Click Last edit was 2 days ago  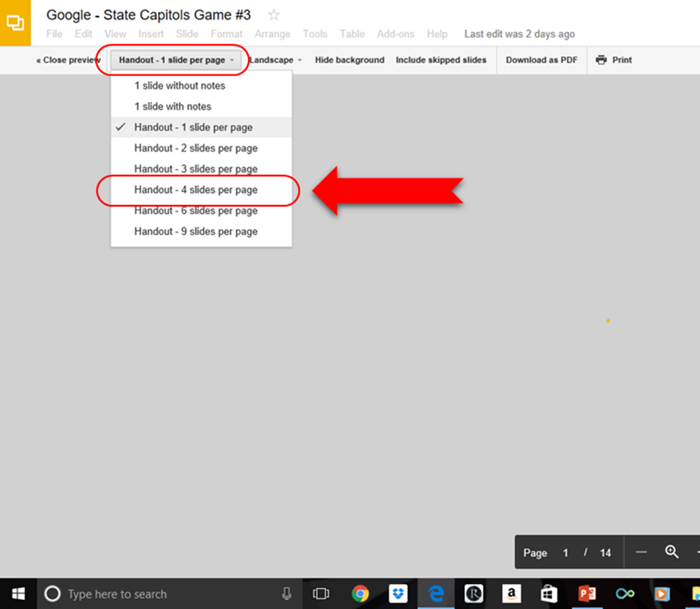coord(519,34)
